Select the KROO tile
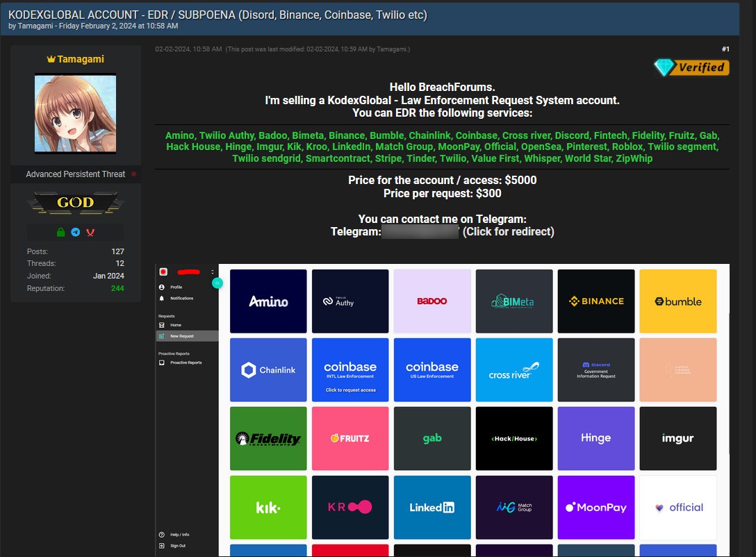 pyautogui.click(x=350, y=508)
